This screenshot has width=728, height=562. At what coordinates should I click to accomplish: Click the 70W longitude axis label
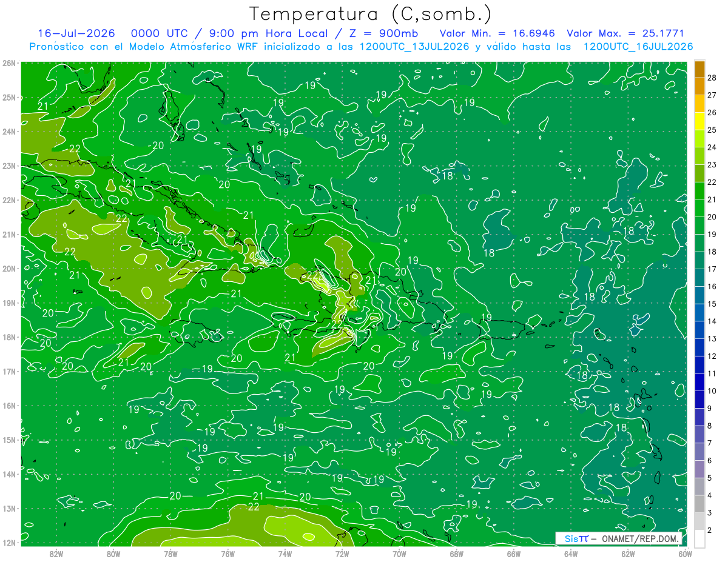coord(399,554)
